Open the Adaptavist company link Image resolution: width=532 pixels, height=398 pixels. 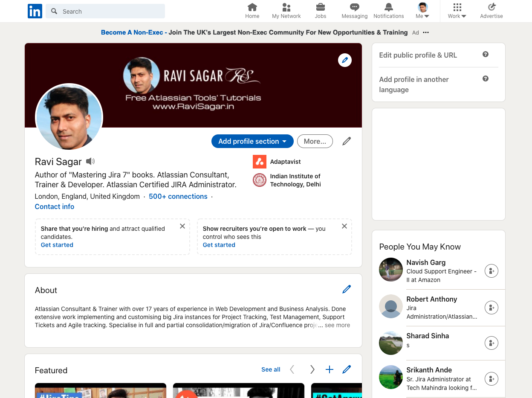277,162
